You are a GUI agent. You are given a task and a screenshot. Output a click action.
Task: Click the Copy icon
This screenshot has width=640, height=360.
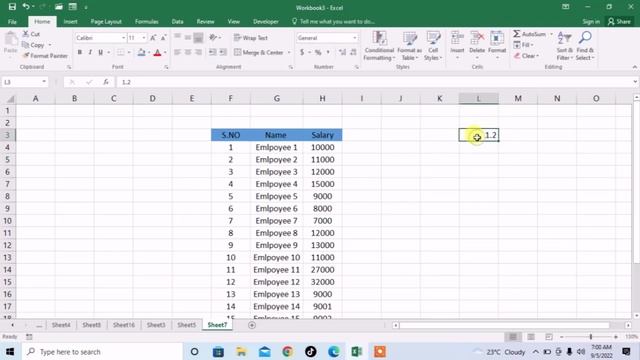(26, 45)
